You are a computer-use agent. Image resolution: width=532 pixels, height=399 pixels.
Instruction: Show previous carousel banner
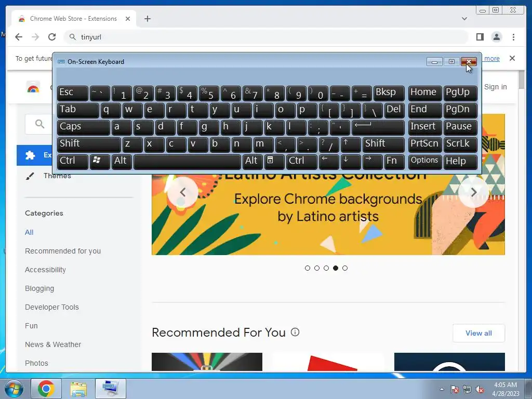pos(182,192)
